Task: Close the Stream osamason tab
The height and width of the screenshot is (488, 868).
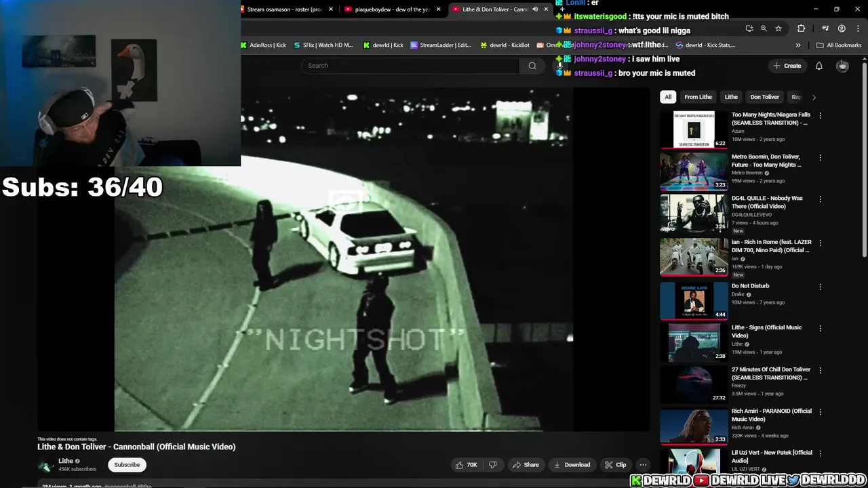Action: pos(331,9)
